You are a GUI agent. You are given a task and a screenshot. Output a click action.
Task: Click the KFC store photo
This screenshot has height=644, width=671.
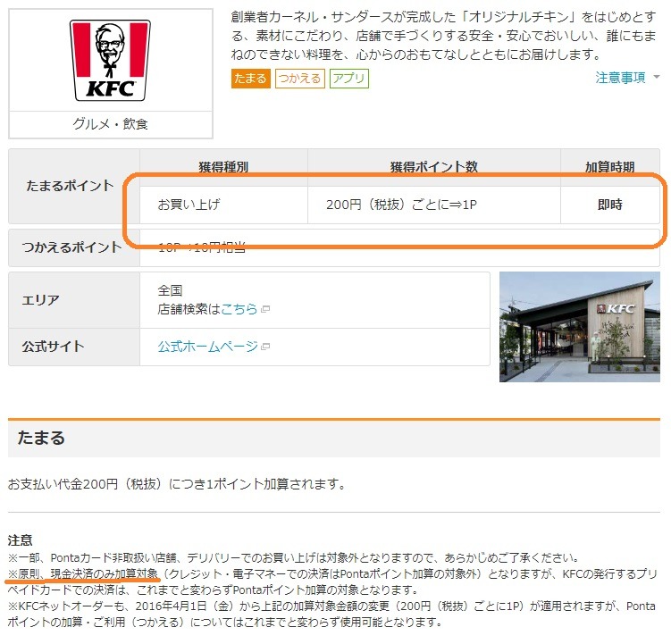(580, 327)
